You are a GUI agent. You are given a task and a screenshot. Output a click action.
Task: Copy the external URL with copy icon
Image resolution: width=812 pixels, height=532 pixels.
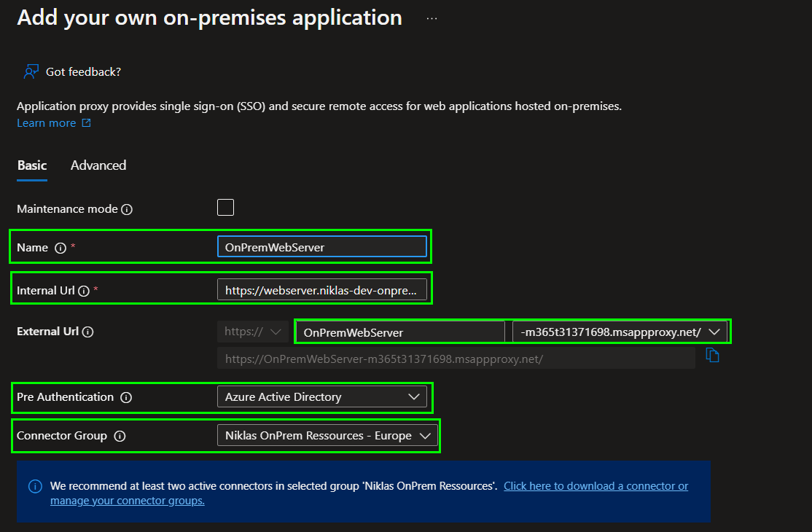coord(713,356)
